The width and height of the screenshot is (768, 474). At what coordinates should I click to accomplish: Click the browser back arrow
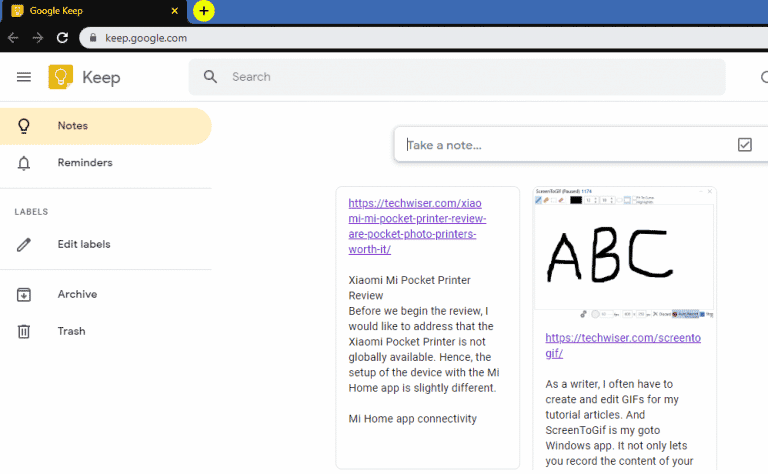coord(13,38)
